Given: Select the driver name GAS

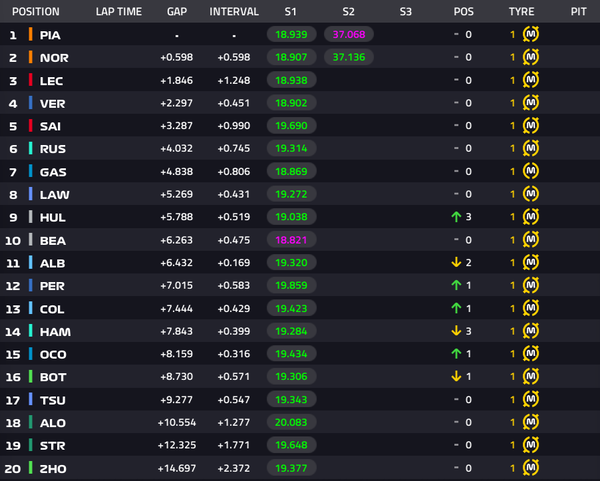Looking at the screenshot, I should pyautogui.click(x=53, y=172).
